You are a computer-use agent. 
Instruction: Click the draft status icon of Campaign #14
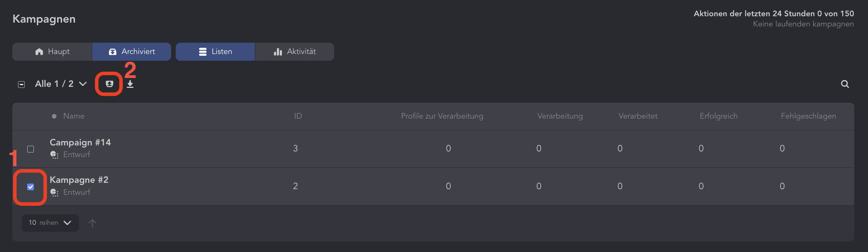coord(54,155)
